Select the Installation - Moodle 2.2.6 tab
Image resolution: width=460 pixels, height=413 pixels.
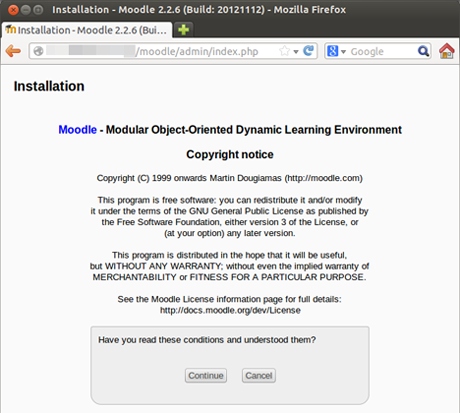click(x=87, y=30)
